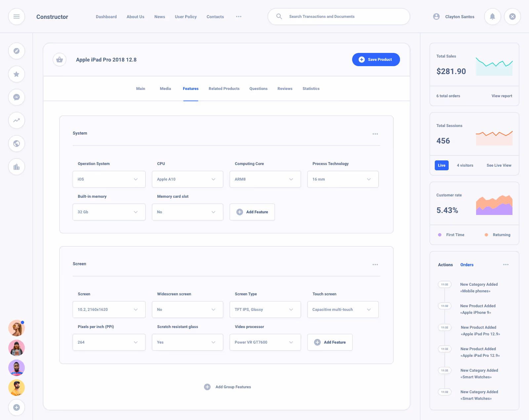Screen dimensions: 529x420
Task: Open the hamburger menu in the top left
Action: [x=17, y=17]
